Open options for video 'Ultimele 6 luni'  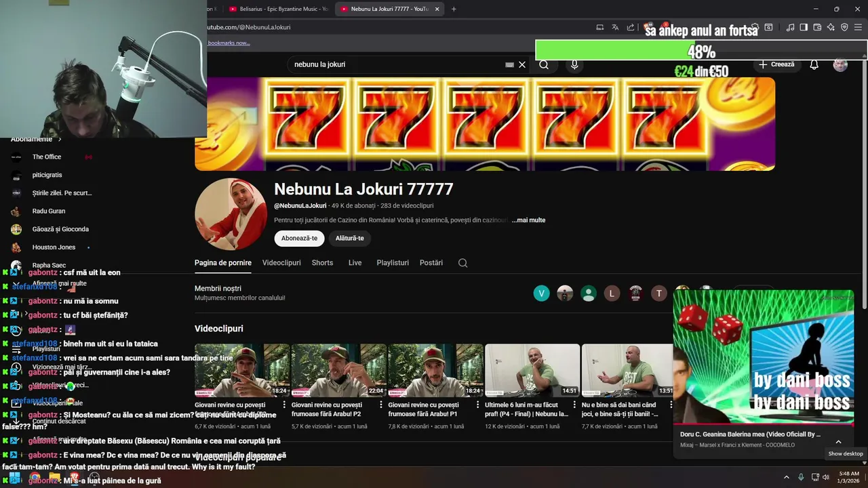(574, 405)
